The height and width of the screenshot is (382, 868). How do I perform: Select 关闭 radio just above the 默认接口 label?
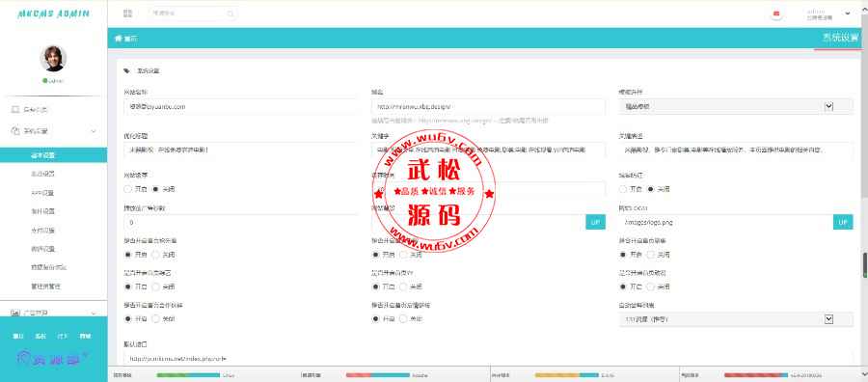pyautogui.click(x=155, y=319)
